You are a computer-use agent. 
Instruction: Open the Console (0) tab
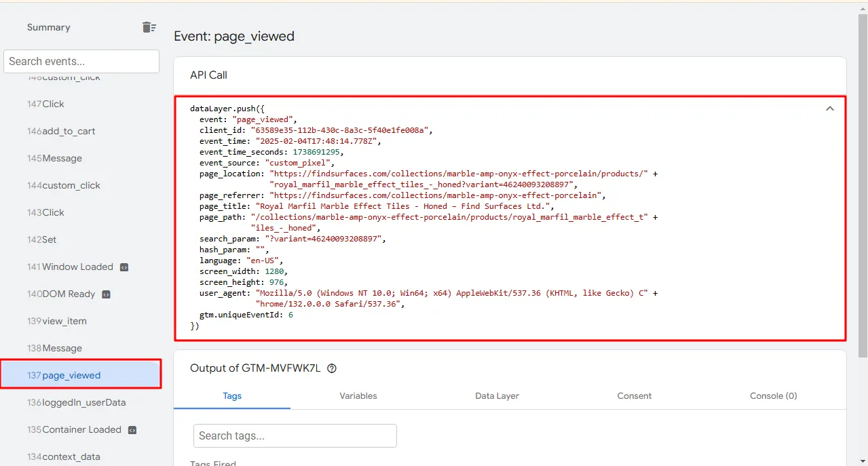point(773,395)
